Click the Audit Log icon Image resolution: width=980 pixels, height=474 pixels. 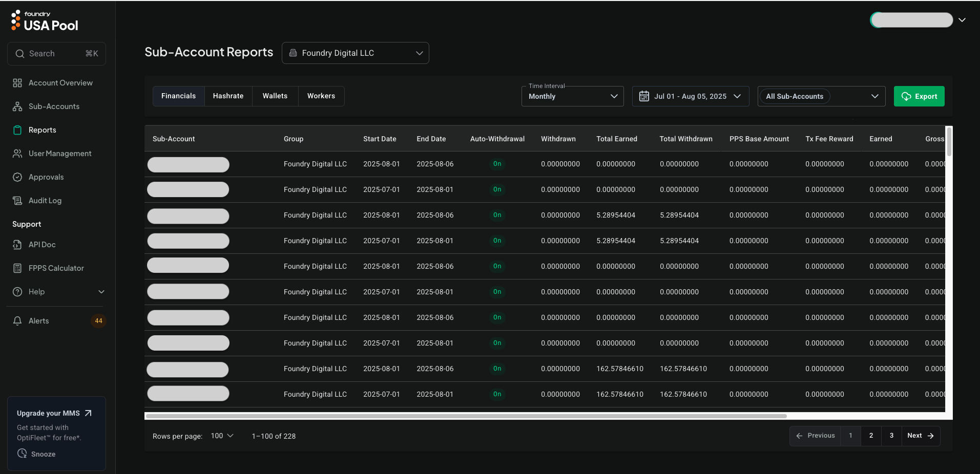tap(17, 201)
